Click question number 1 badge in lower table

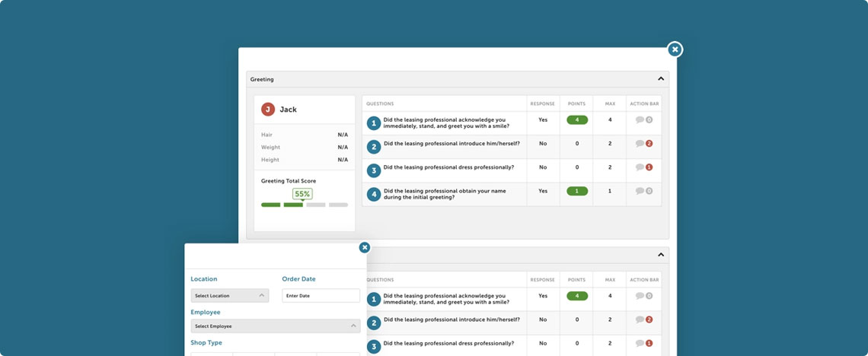(374, 299)
